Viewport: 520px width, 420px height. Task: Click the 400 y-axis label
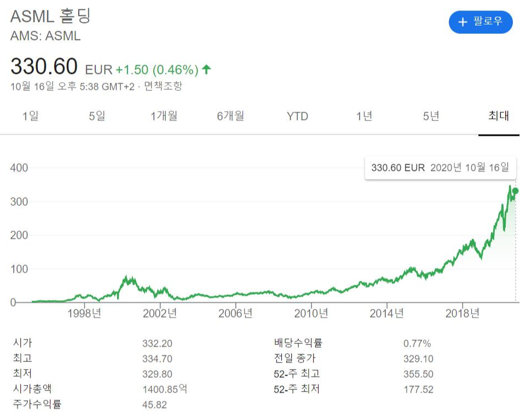[x=19, y=168]
